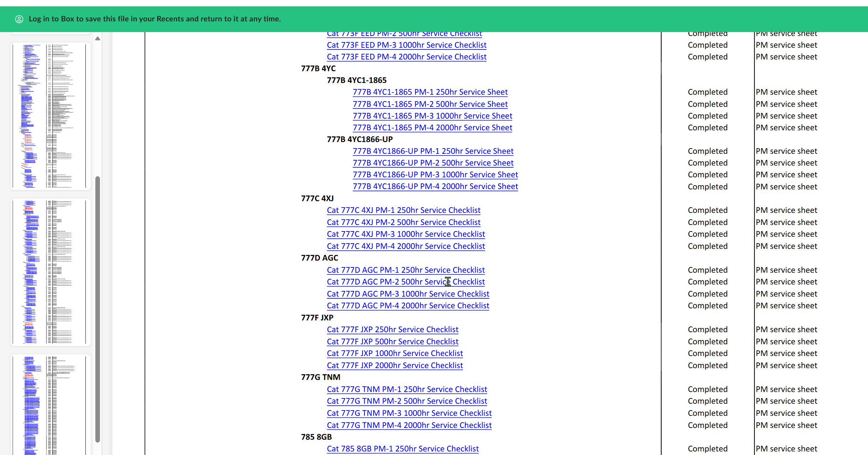The image size is (868, 455).
Task: Click Completed status for 777B 4YC1-1865 PM-1 row
Action: coord(708,92)
